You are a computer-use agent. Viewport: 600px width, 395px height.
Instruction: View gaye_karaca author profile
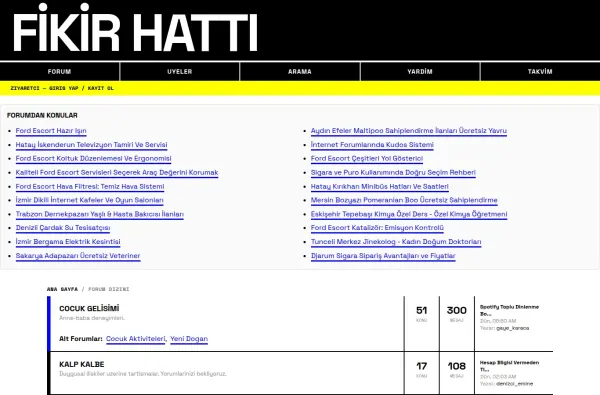click(512, 328)
